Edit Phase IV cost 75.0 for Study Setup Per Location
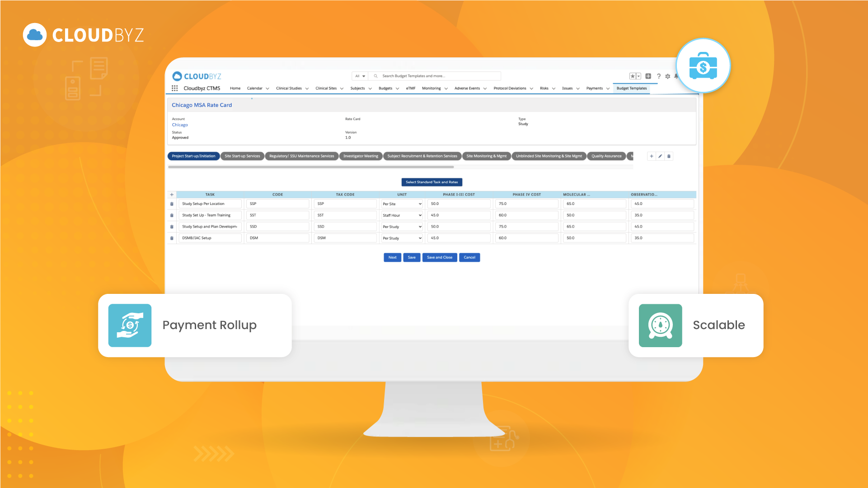This screenshot has height=488, width=868. coord(527,204)
